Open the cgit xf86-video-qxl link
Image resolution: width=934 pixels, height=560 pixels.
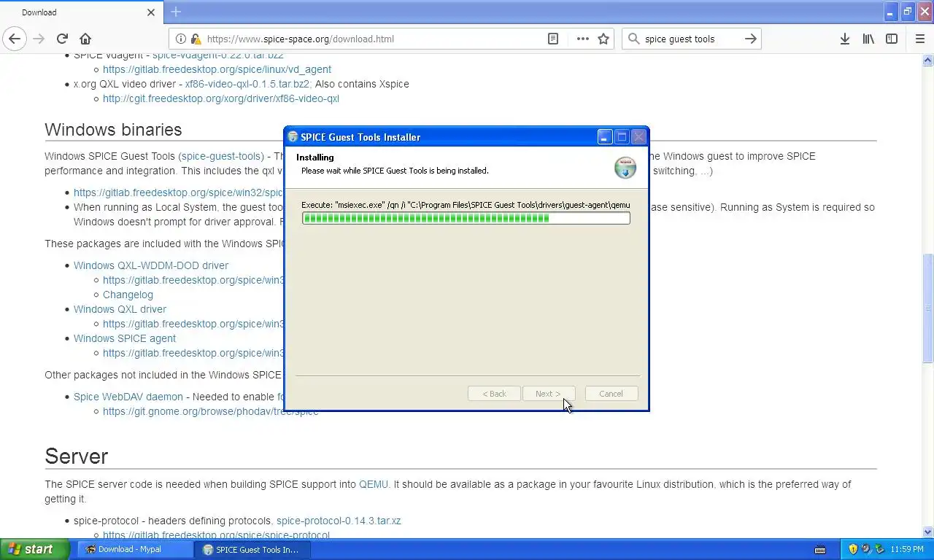221,98
